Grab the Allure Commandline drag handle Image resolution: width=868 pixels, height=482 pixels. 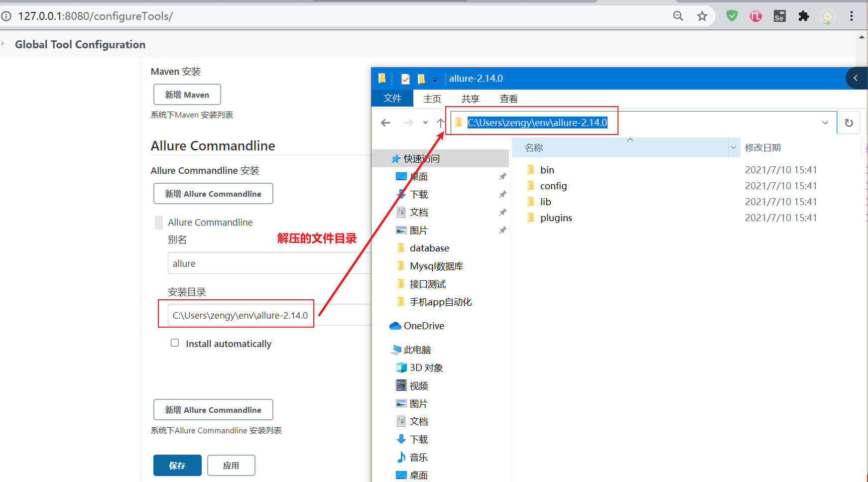point(159,222)
